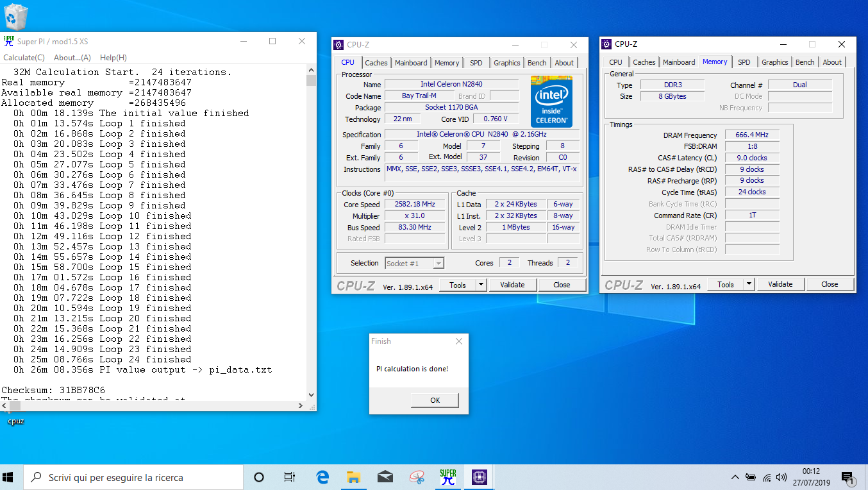The image size is (868, 490).
Task: Switch to Graphics tab in left CPU-Z
Action: click(507, 63)
